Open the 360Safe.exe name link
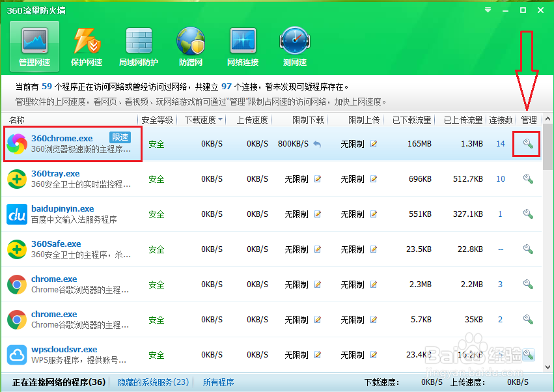 tap(56, 244)
